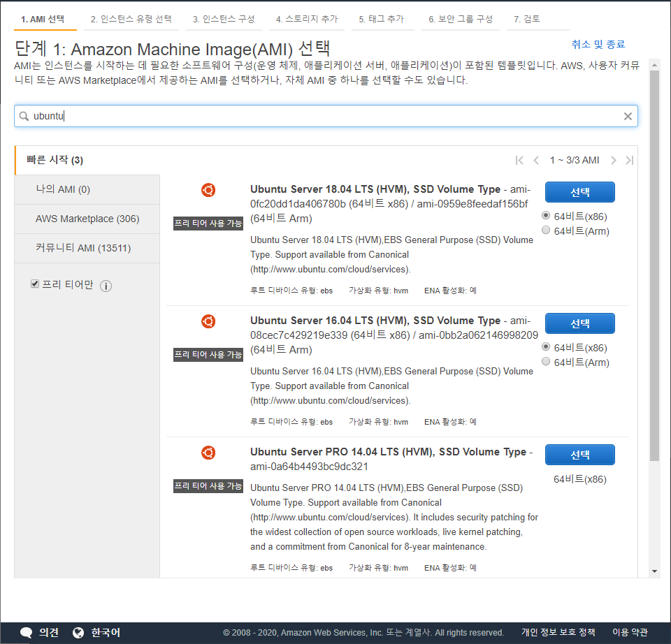
Task: Click the Ubuntu logo for Ubuntu Server 18.04
Action: click(x=208, y=190)
